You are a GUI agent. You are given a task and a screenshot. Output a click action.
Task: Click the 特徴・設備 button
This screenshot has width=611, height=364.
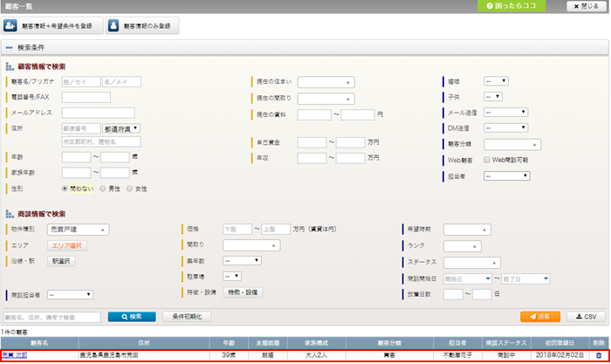243,292
